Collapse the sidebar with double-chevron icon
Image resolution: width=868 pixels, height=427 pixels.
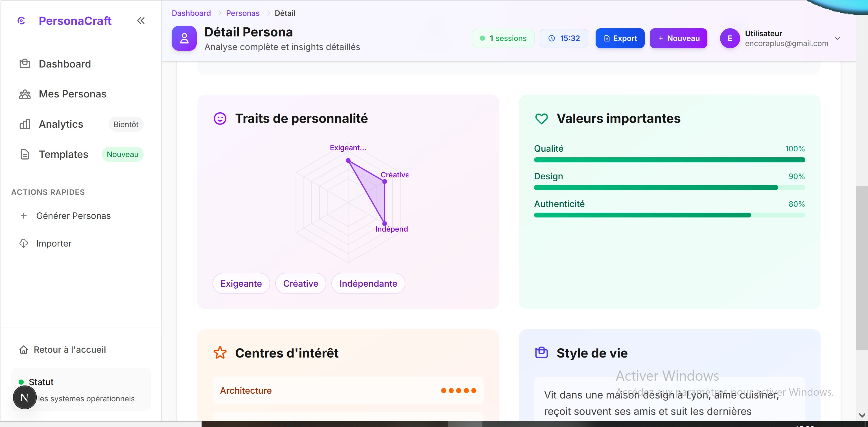click(x=141, y=21)
